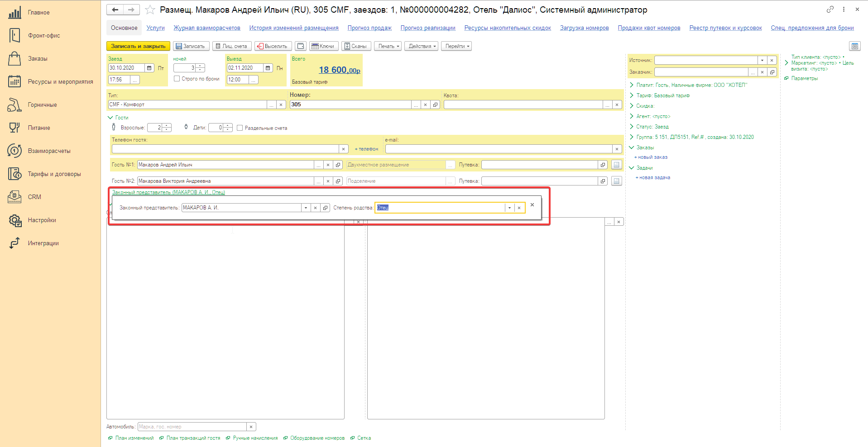Image resolution: width=868 pixels, height=447 pixels.
Task: Click into the Телефон гостя field
Action: coord(225,149)
